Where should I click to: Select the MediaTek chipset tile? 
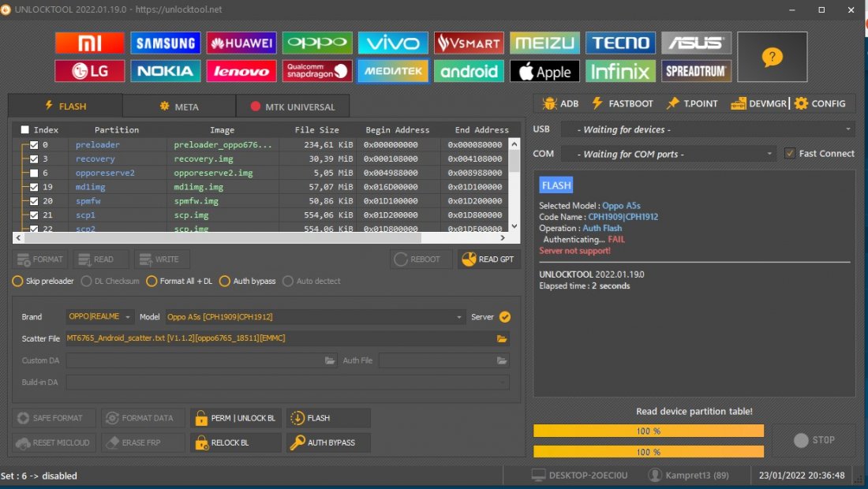point(393,71)
